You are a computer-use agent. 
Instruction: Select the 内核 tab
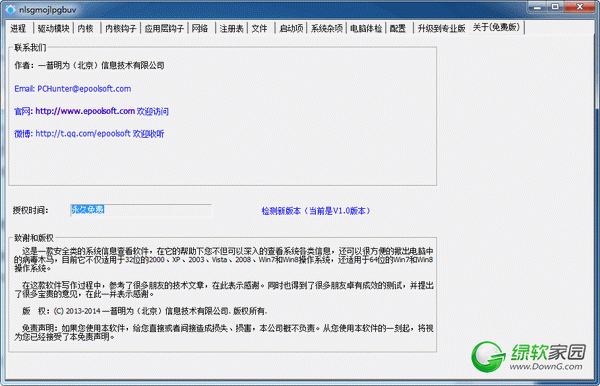pyautogui.click(x=86, y=28)
